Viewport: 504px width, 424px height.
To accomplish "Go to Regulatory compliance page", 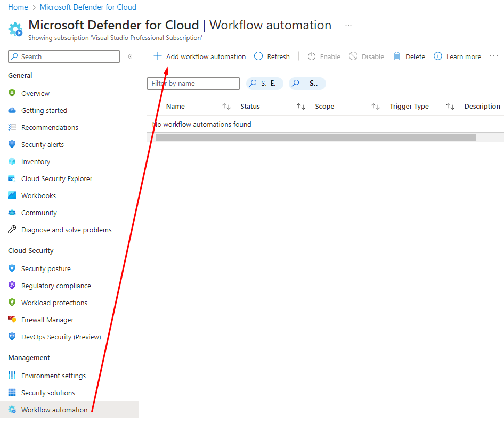I will [x=56, y=286].
